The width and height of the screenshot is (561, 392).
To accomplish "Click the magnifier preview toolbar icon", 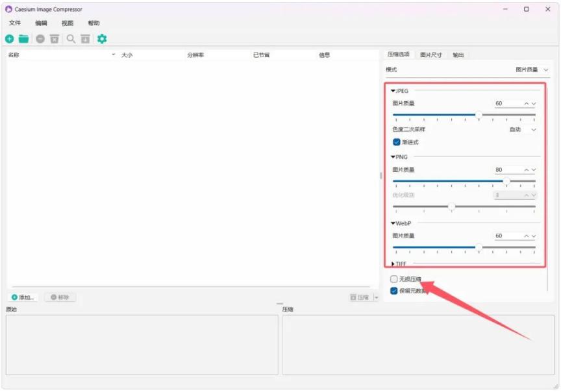I will click(x=71, y=39).
